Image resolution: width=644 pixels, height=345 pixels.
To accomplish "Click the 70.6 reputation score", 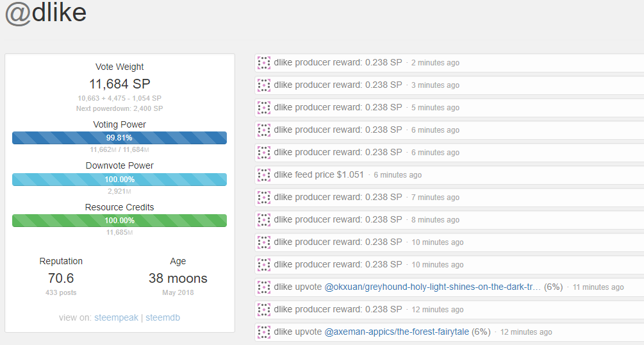I will coord(61,278).
